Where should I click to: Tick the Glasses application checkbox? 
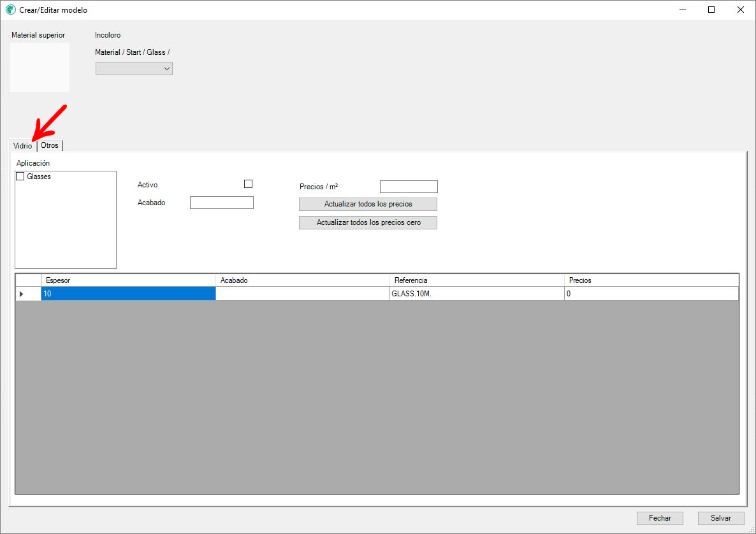tap(20, 177)
